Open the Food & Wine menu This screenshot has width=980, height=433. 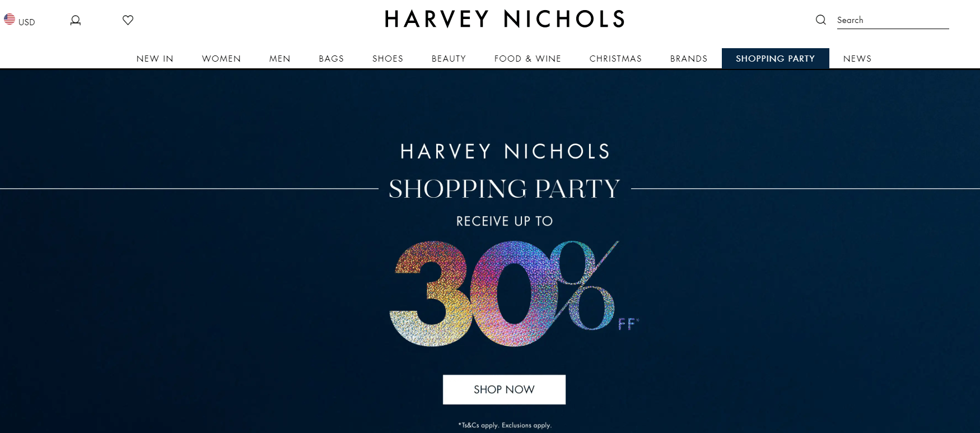(528, 59)
